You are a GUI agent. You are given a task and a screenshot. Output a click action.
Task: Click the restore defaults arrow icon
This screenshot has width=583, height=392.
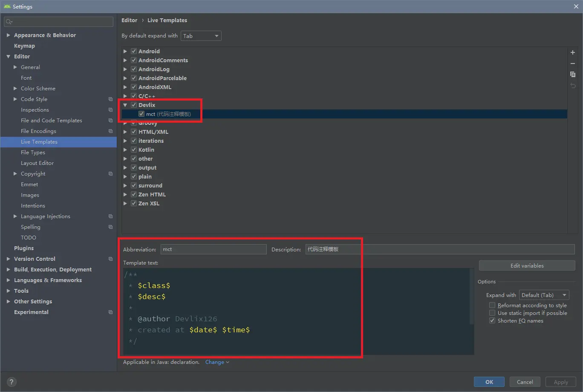(573, 86)
